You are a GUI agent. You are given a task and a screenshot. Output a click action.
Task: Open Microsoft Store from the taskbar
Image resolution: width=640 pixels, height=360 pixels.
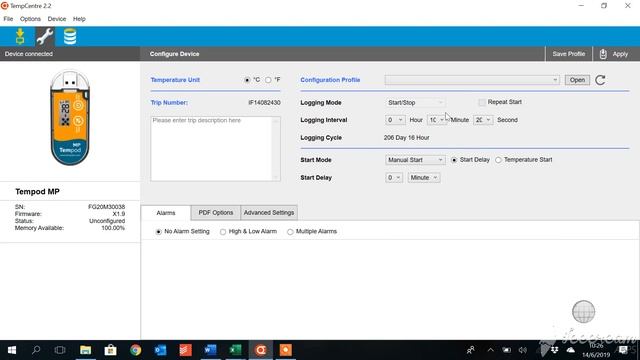pyautogui.click(x=110, y=350)
